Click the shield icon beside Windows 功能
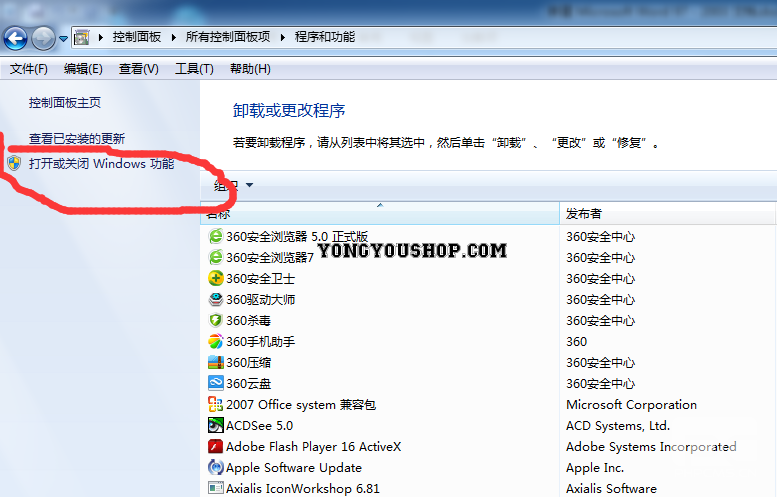The height and width of the screenshot is (497, 777). [x=14, y=163]
